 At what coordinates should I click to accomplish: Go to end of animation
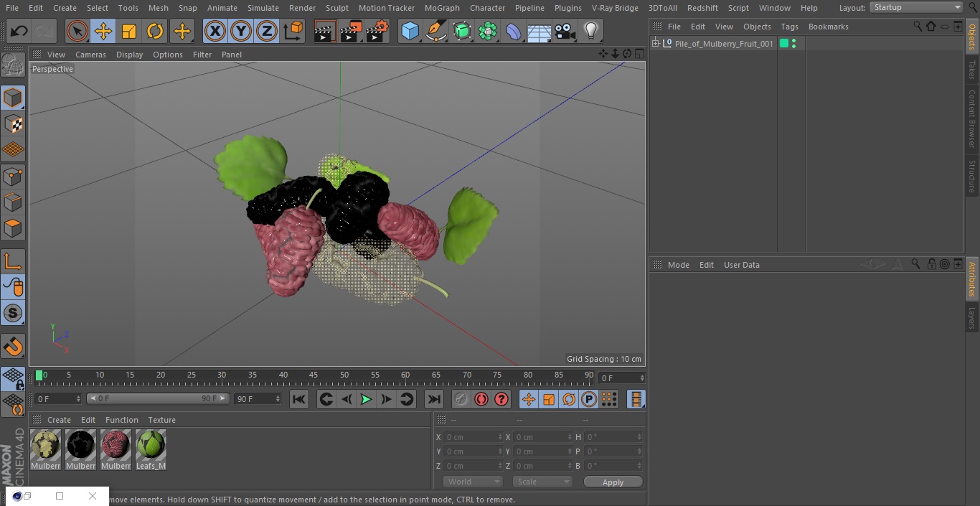click(x=434, y=400)
